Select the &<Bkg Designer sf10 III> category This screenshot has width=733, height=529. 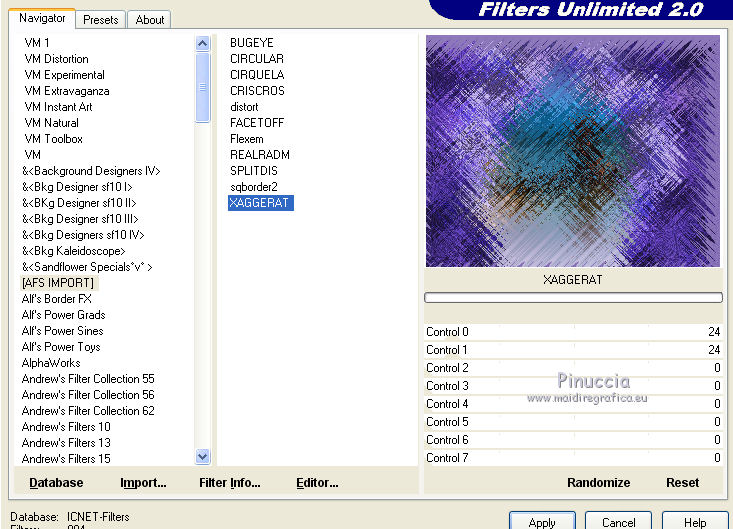coord(80,219)
